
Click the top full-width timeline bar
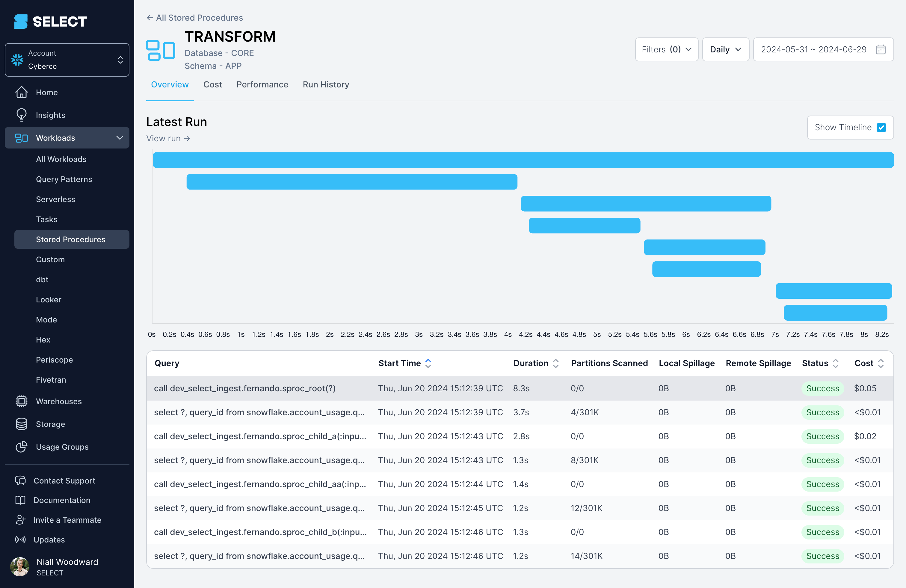pyautogui.click(x=523, y=160)
